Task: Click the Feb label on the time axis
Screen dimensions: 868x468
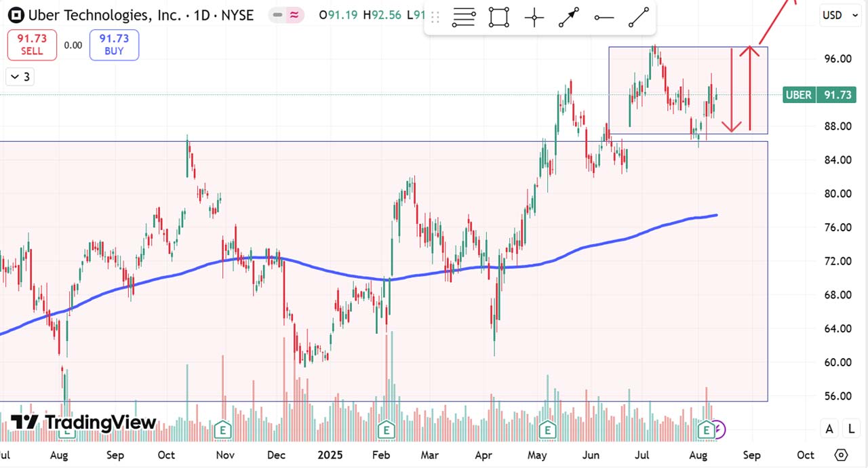Action: coord(382,455)
